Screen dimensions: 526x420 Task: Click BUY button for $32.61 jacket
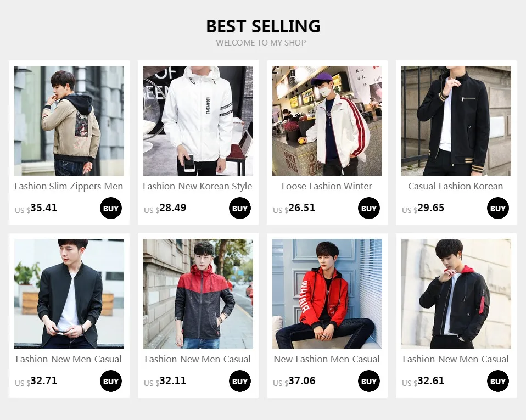(x=498, y=381)
